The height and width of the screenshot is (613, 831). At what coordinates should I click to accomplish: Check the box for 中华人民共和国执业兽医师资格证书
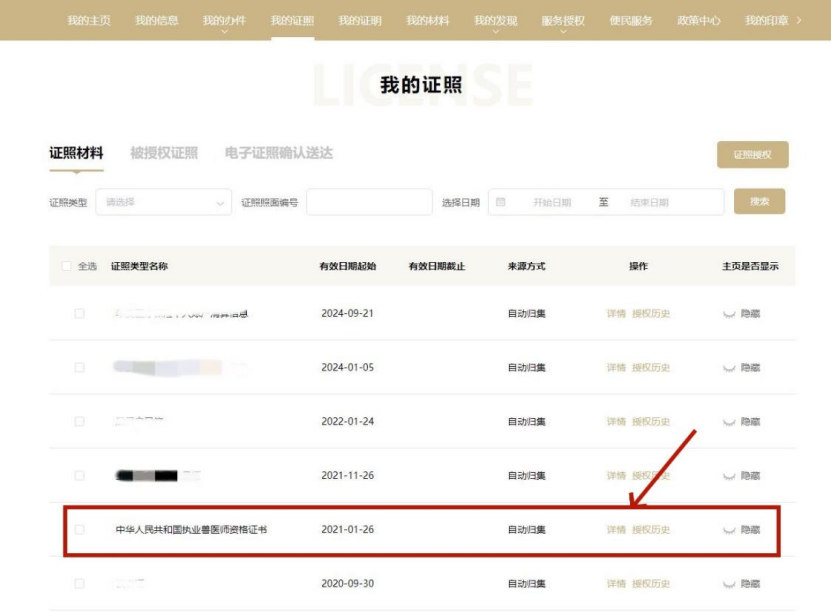click(80, 530)
